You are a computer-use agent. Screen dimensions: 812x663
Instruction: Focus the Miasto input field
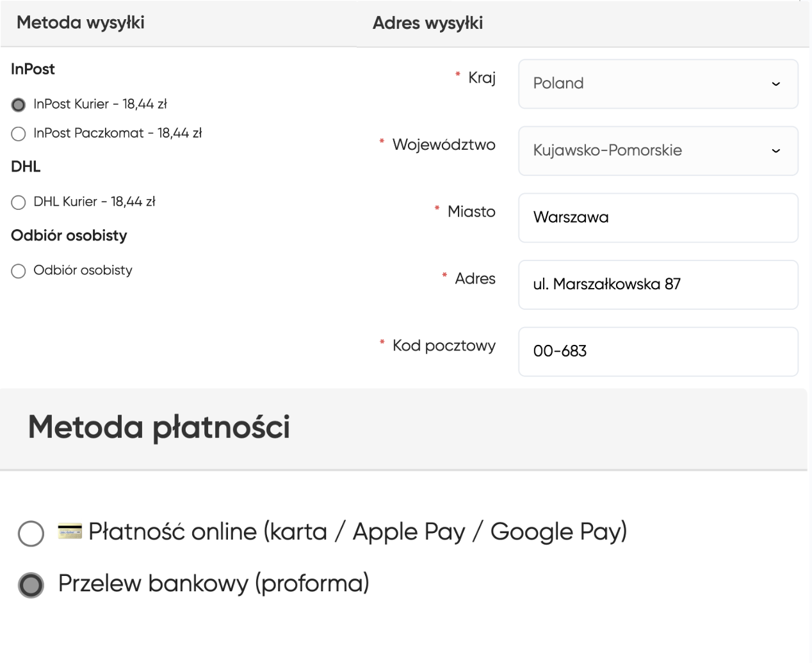point(658,218)
